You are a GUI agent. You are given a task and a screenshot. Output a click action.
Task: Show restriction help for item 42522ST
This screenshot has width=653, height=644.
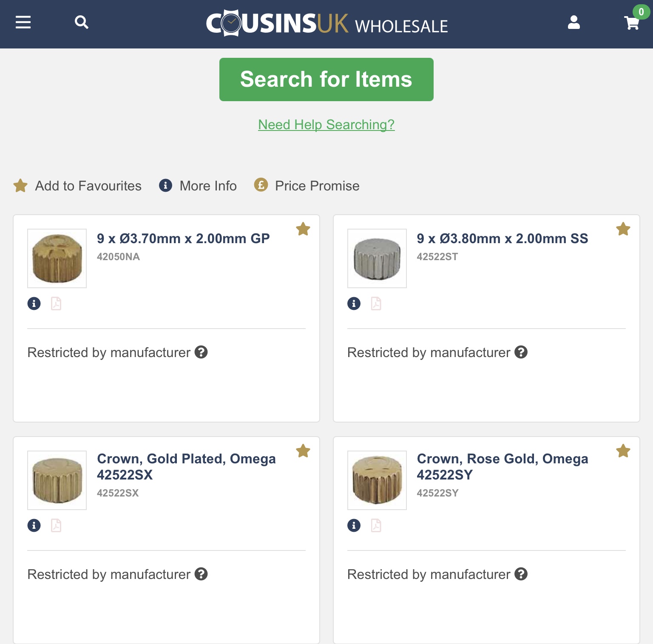pos(521,352)
